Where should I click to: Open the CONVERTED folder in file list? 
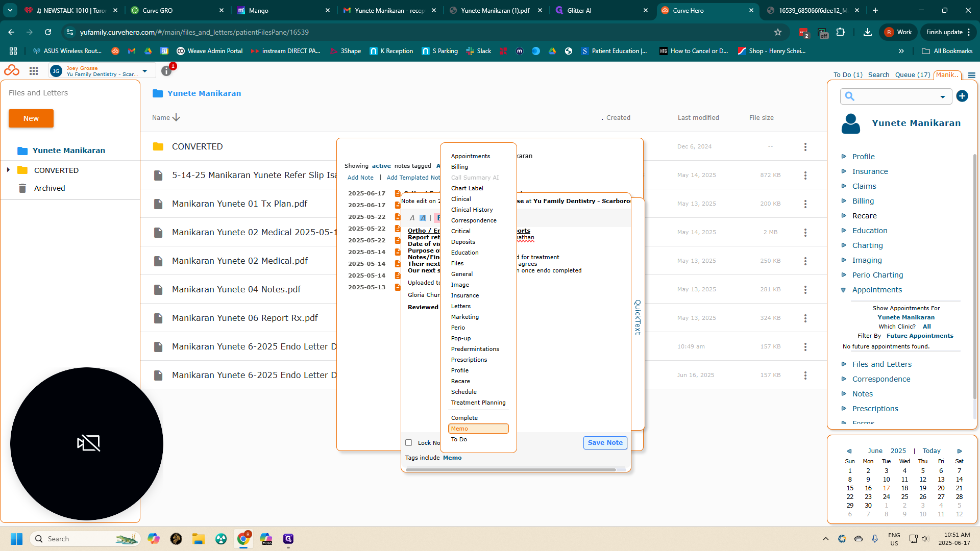point(197,146)
